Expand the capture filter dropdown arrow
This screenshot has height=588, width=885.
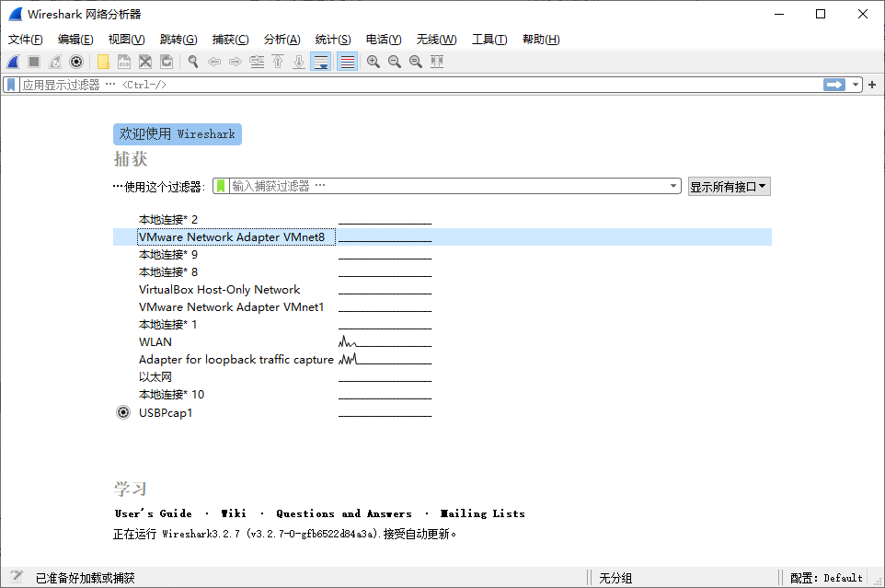pyautogui.click(x=673, y=186)
